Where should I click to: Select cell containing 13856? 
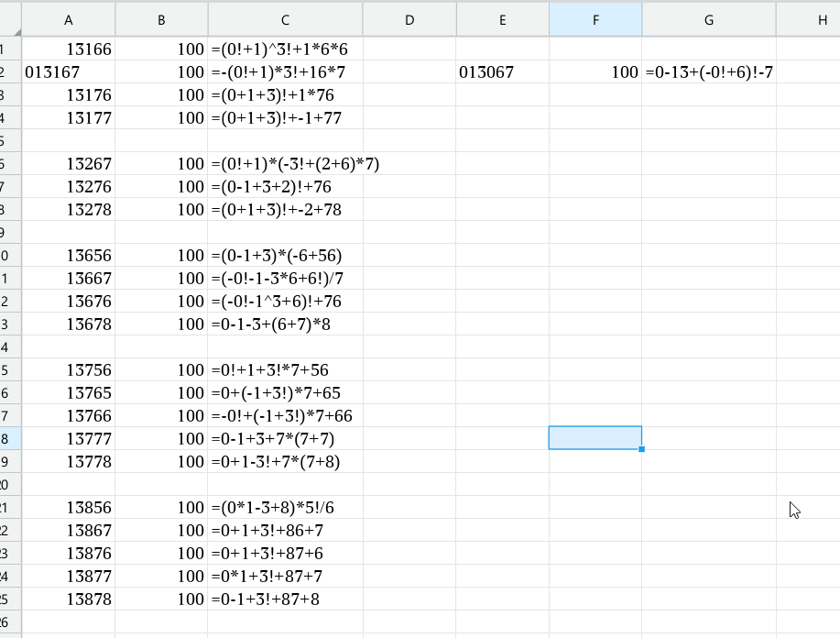69,508
